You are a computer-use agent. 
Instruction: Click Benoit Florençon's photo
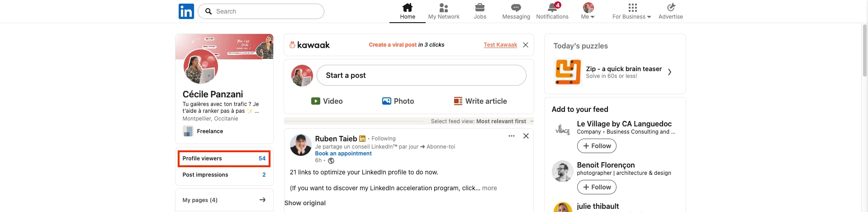tap(563, 171)
